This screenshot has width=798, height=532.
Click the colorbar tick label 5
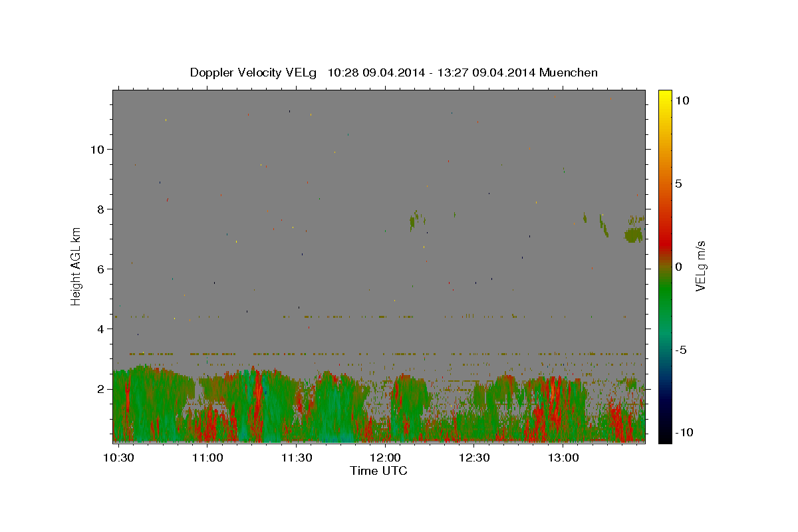pos(678,184)
